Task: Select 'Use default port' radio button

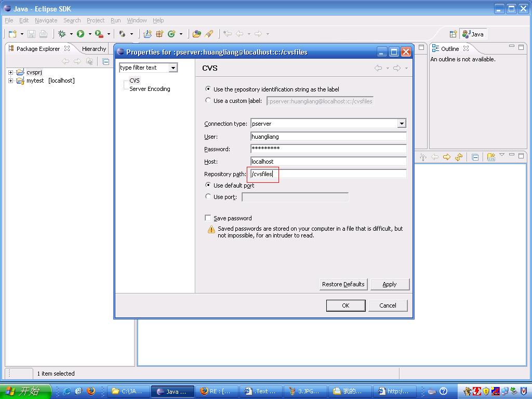Action: point(208,185)
